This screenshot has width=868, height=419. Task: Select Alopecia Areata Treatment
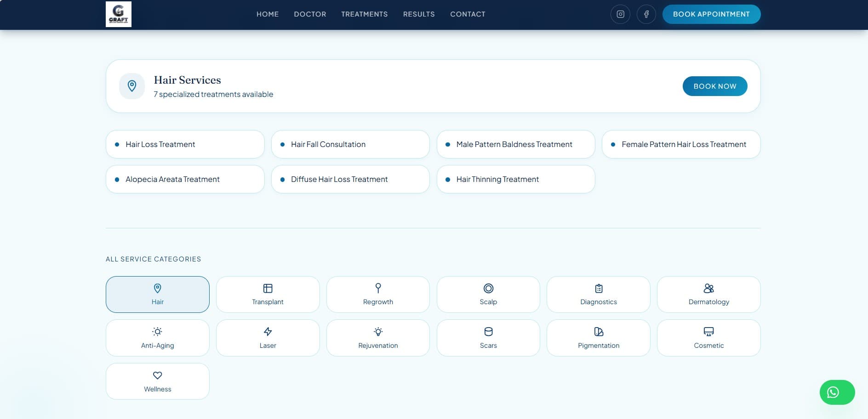tap(185, 179)
